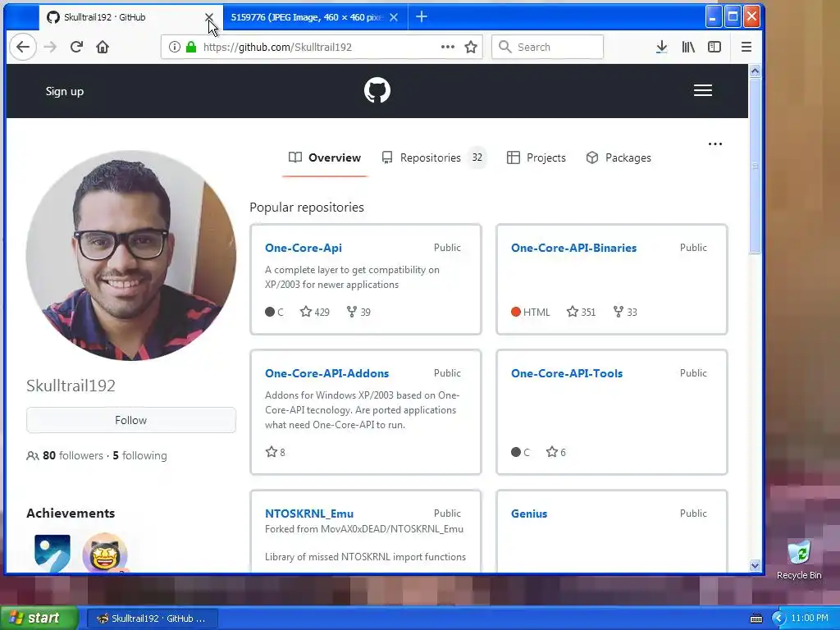Switch to the Skulltrail192 GitHub browser tab
This screenshot has height=630, width=840.
(x=123, y=17)
